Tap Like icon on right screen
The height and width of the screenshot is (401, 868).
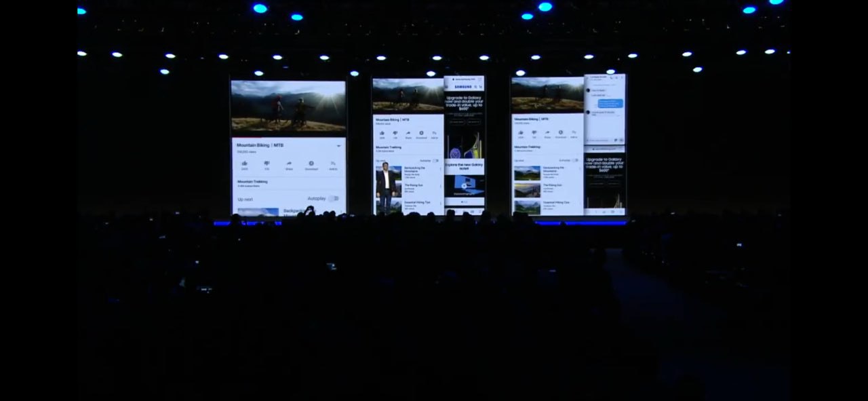(521, 133)
